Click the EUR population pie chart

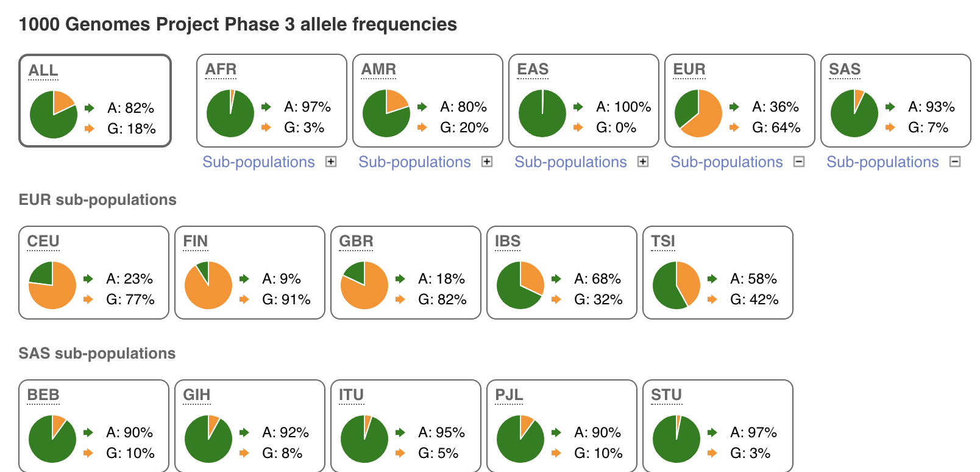698,113
